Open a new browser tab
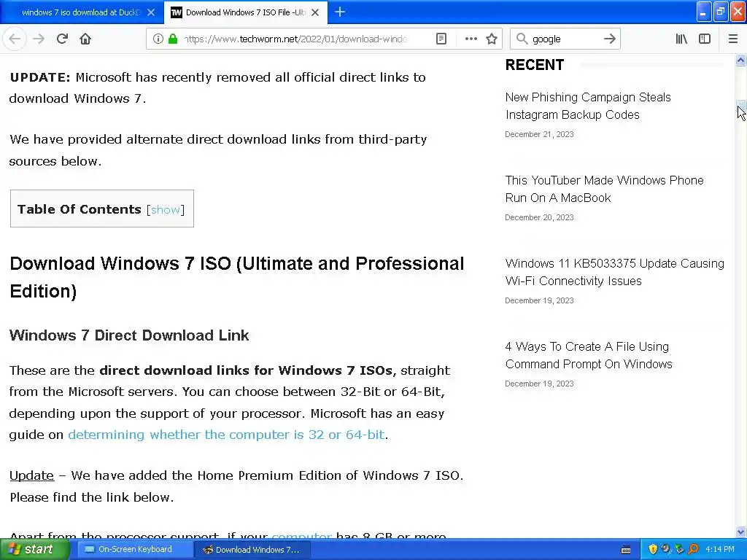Screen dimensions: 747x560 click(x=340, y=12)
